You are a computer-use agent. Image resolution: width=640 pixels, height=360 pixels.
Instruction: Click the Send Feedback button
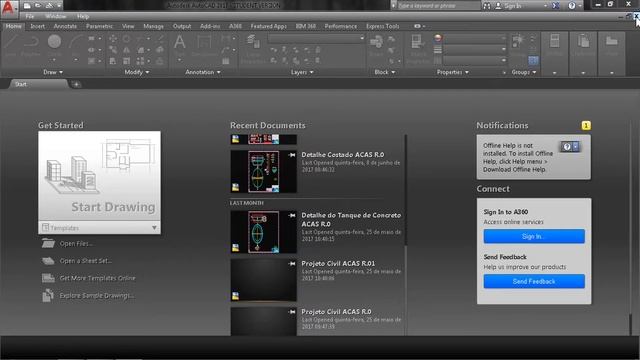534,281
